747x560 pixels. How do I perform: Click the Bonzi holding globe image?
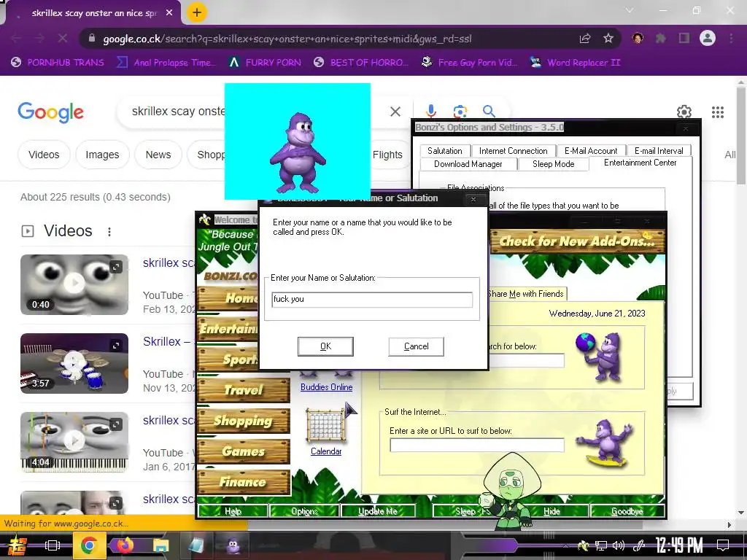pyautogui.click(x=600, y=357)
